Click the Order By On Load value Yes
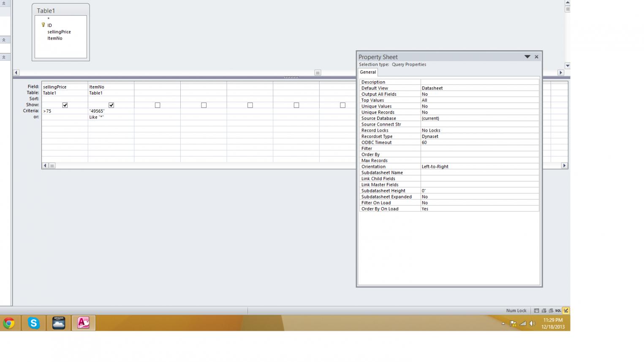 point(480,209)
